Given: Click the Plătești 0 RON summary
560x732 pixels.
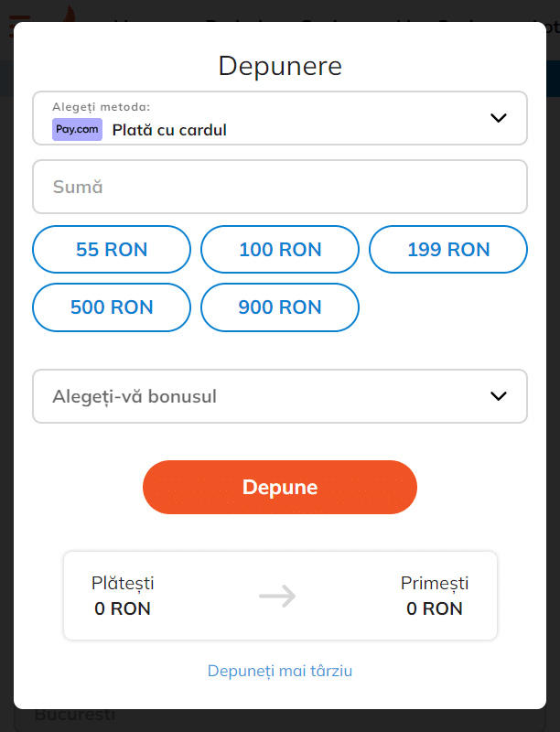Looking at the screenshot, I should click(123, 596).
